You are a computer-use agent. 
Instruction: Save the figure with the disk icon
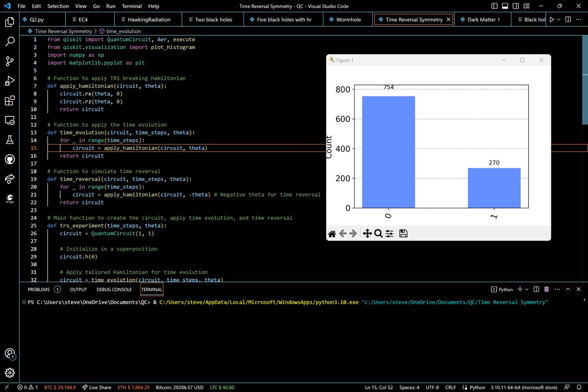(x=403, y=234)
